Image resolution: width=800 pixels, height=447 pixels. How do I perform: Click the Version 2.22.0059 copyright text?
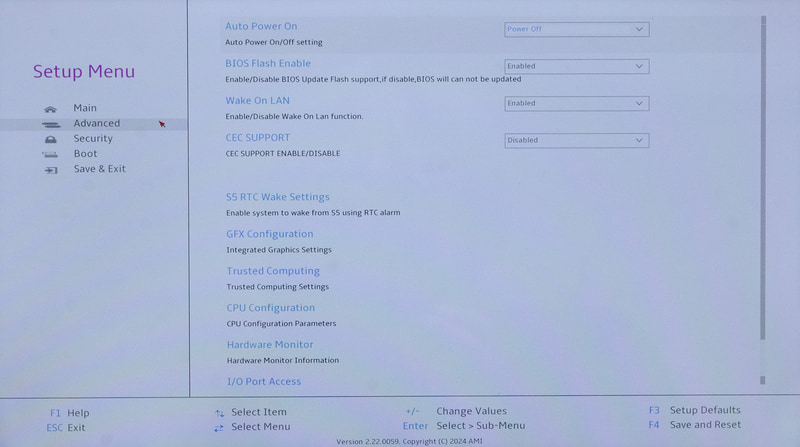[409, 441]
